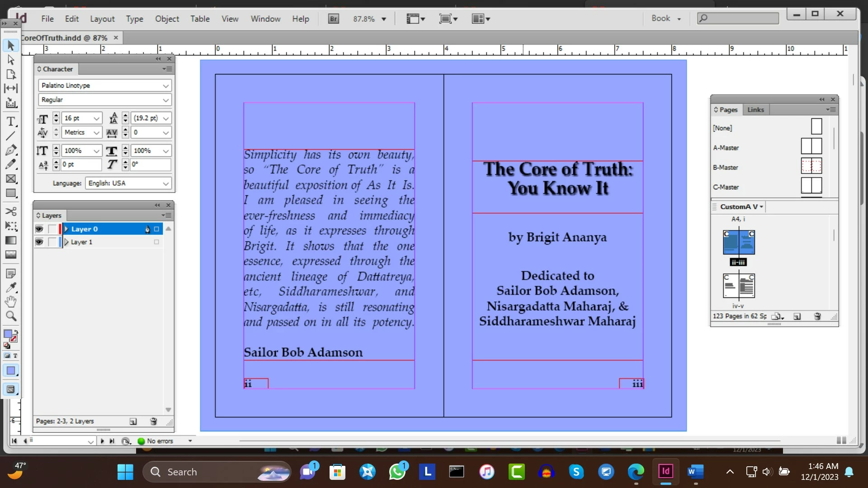This screenshot has height=488, width=868.
Task: Select the Scissors tool
Action: pos(10,211)
